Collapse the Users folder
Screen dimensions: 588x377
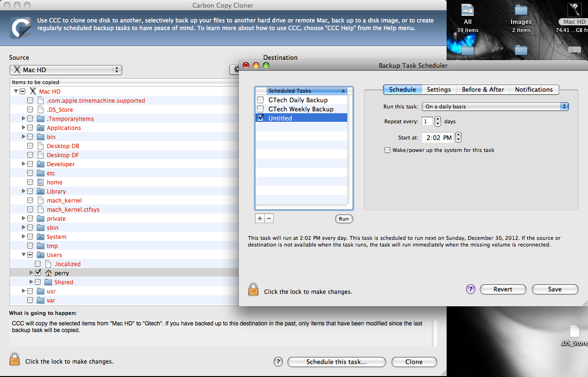coord(23,255)
